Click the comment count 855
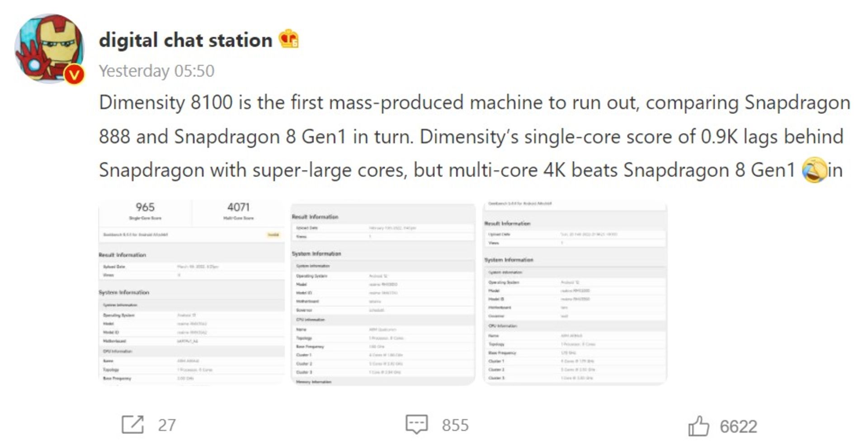Screen dimensions: 868x448 [x=455, y=425]
